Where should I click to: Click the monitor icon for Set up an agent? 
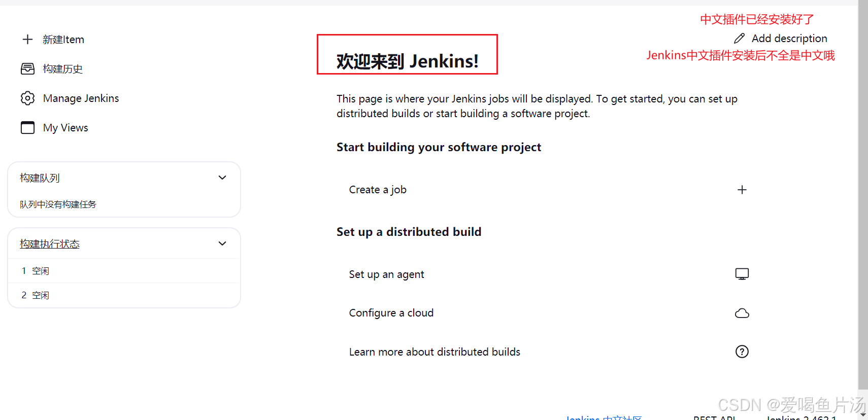click(742, 274)
